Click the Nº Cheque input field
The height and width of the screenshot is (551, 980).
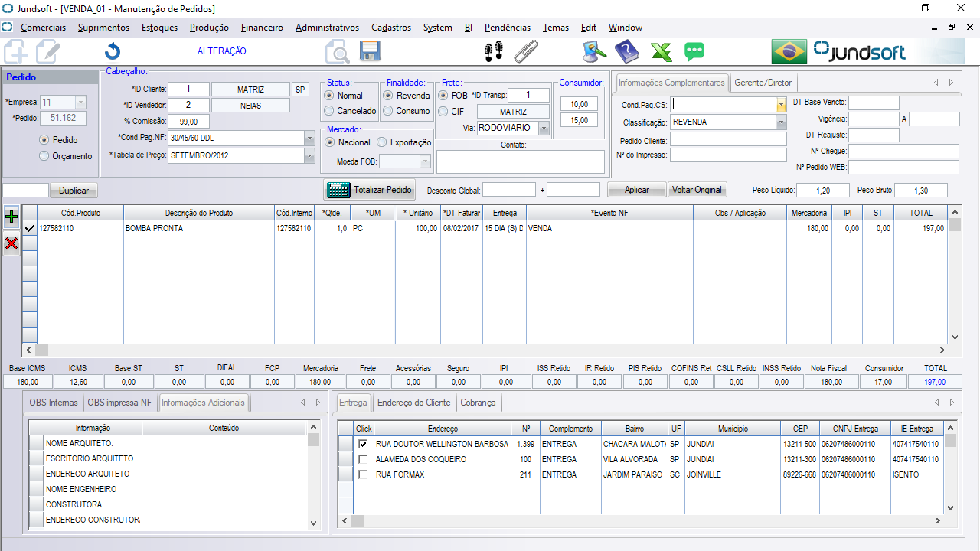[x=903, y=151]
